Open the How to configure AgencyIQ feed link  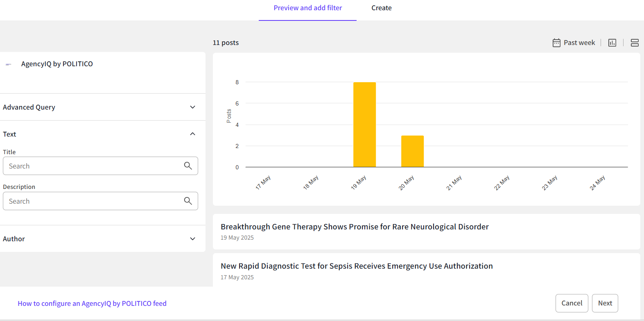point(92,303)
